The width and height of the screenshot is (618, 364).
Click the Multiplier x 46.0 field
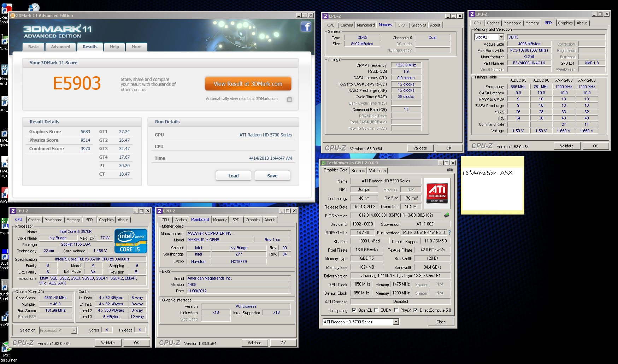point(55,304)
